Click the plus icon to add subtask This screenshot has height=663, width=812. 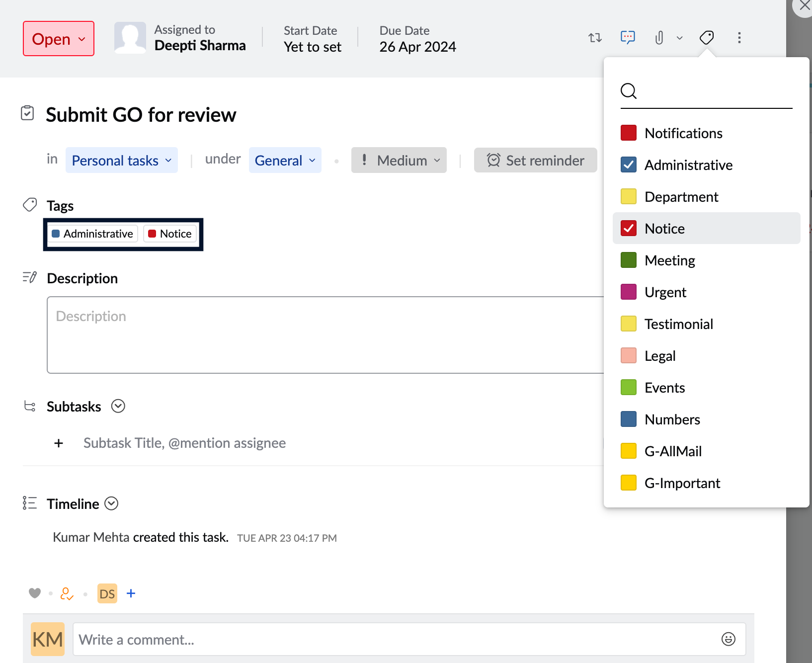coord(59,443)
